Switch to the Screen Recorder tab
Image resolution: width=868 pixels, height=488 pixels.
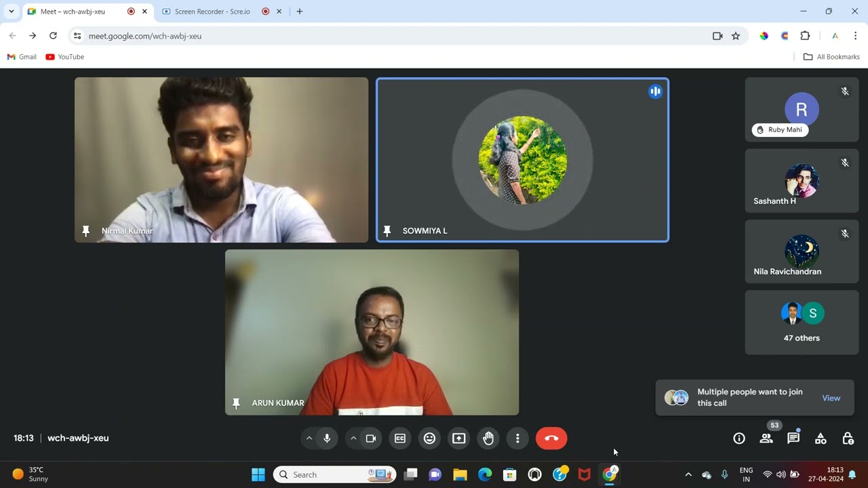[x=212, y=12]
